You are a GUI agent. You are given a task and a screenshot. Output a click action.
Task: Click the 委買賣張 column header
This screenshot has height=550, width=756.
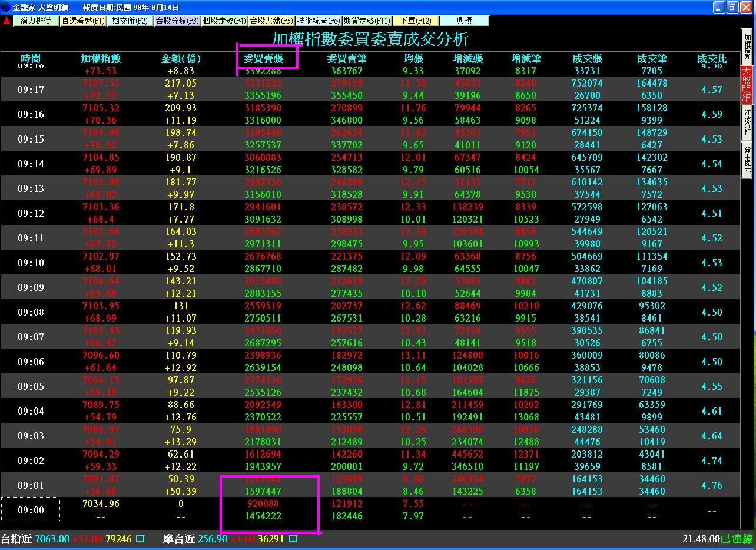(263, 58)
